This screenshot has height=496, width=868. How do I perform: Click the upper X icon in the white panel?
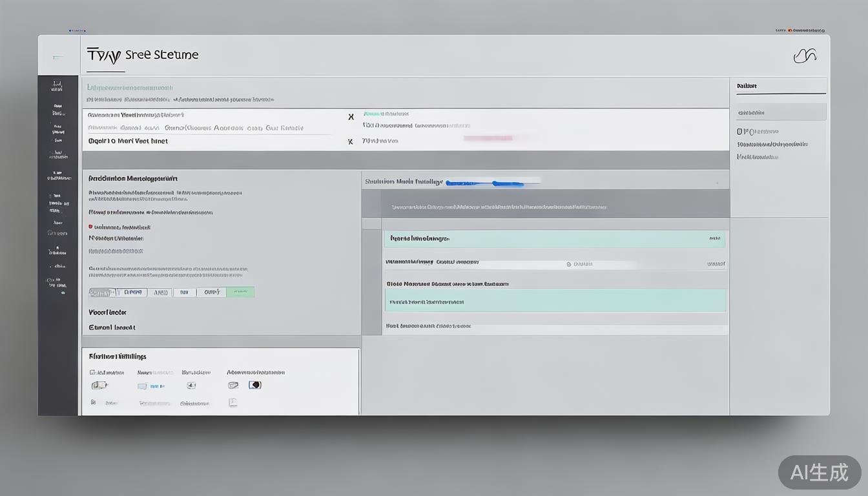(351, 117)
